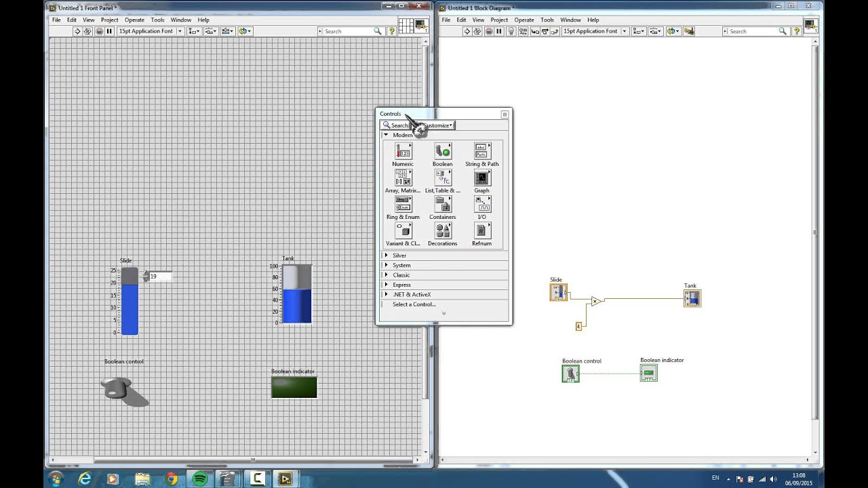This screenshot has height=488, width=868.
Task: Open Refnum palette
Action: tap(481, 235)
